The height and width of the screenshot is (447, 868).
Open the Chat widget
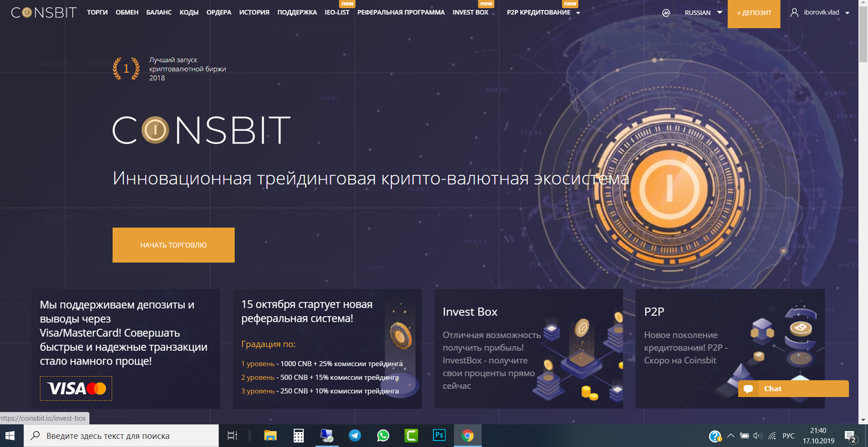point(793,388)
